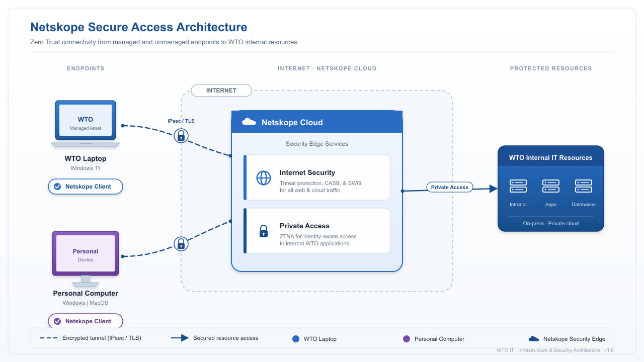Click the Windows | MacOS text

pyautogui.click(x=86, y=303)
